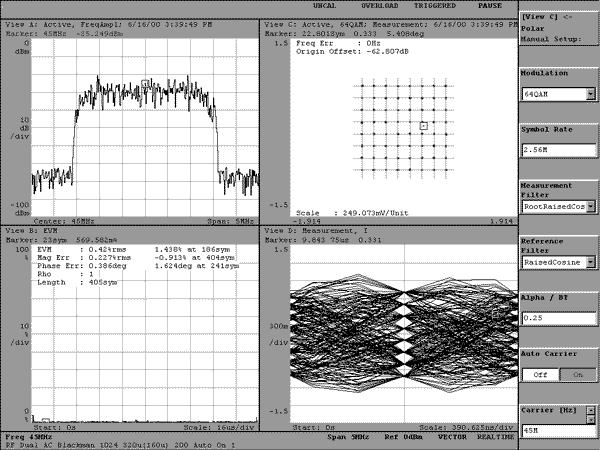Select the View B EVM title bar
The height and width of the screenshot is (450, 600).
pyautogui.click(x=130, y=231)
